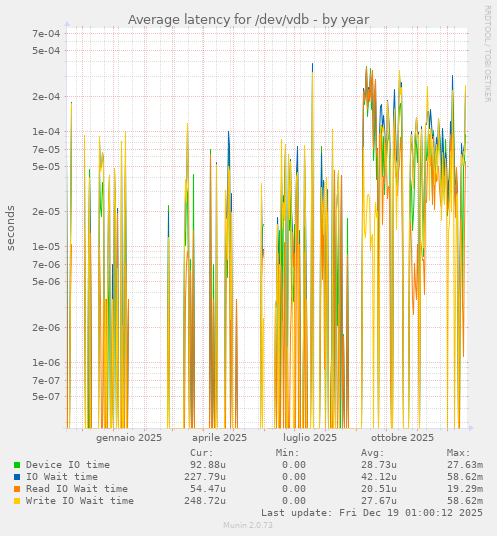Image resolution: width=497 pixels, height=536 pixels.
Task: Click the Device IO time current value 92.88u
Action: point(208,465)
